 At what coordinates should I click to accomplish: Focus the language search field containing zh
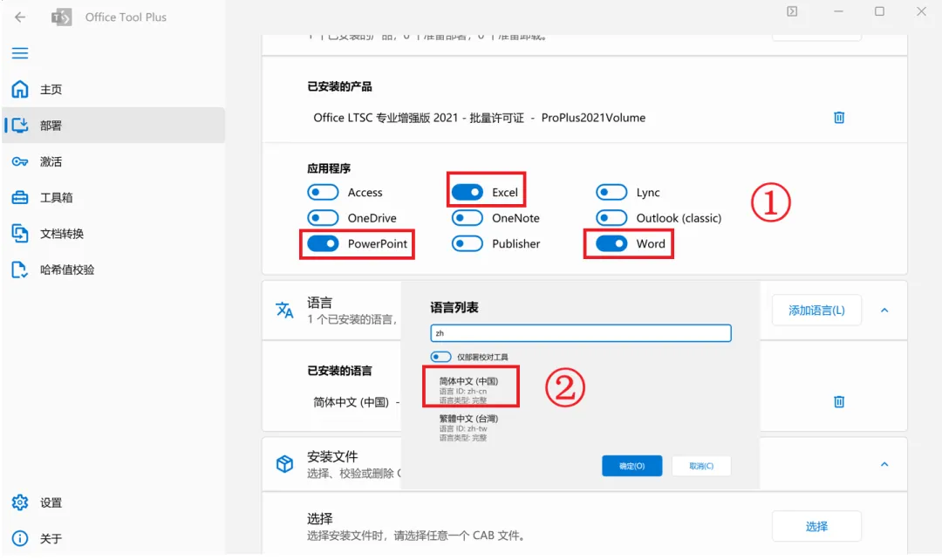580,333
